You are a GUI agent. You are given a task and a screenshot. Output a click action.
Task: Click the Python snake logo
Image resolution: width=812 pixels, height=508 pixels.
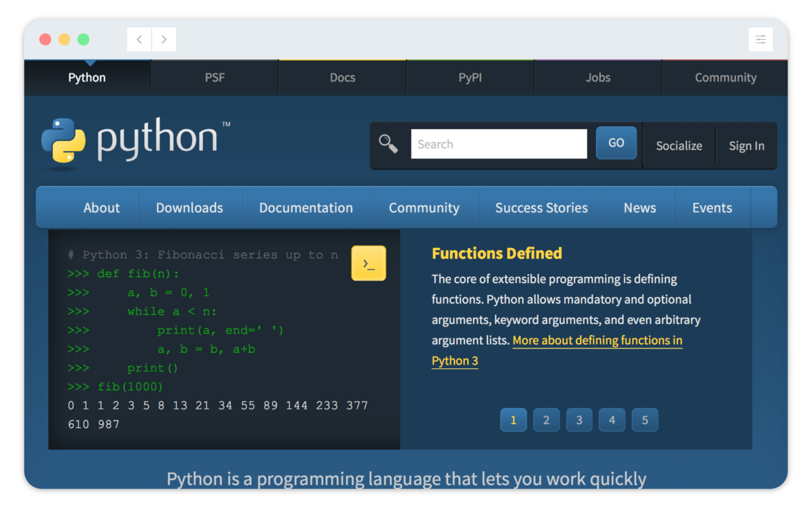(63, 140)
